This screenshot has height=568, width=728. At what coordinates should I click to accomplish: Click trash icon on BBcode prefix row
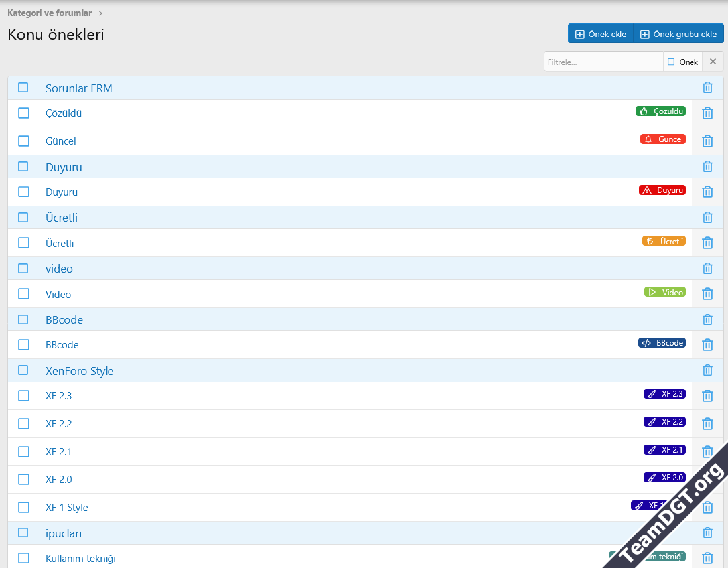coord(707,345)
